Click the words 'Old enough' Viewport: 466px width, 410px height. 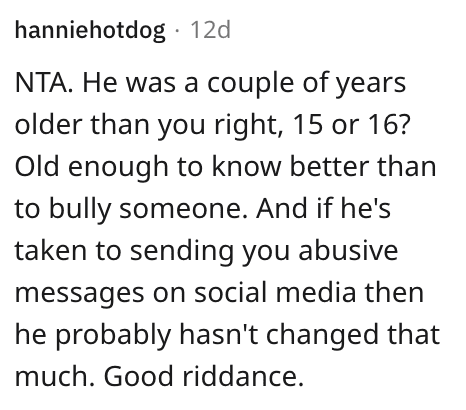point(91,168)
